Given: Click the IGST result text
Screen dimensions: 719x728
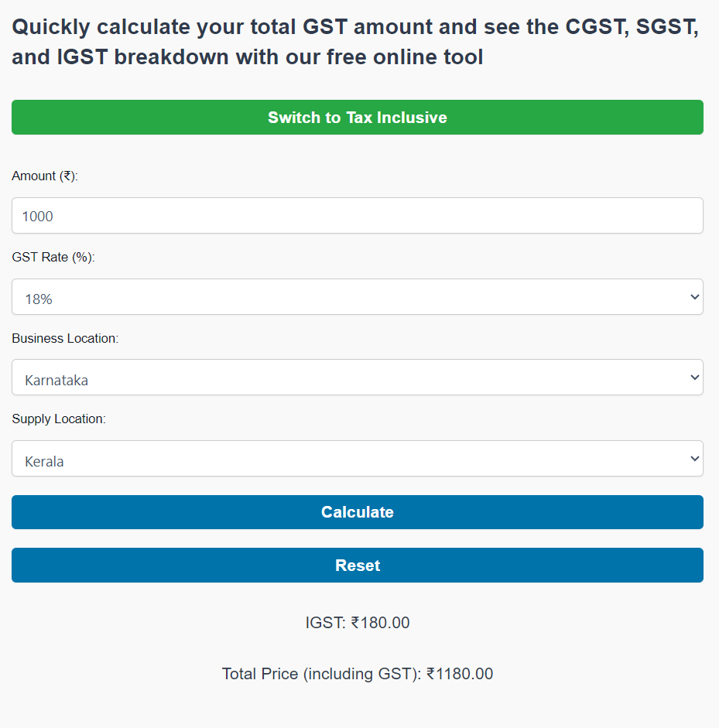Looking at the screenshot, I should tap(357, 622).
